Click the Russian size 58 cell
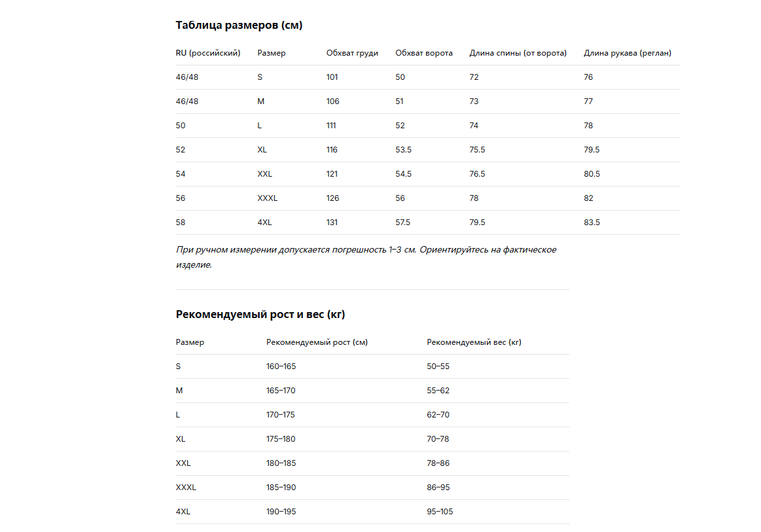This screenshot has width=761, height=532. click(181, 222)
